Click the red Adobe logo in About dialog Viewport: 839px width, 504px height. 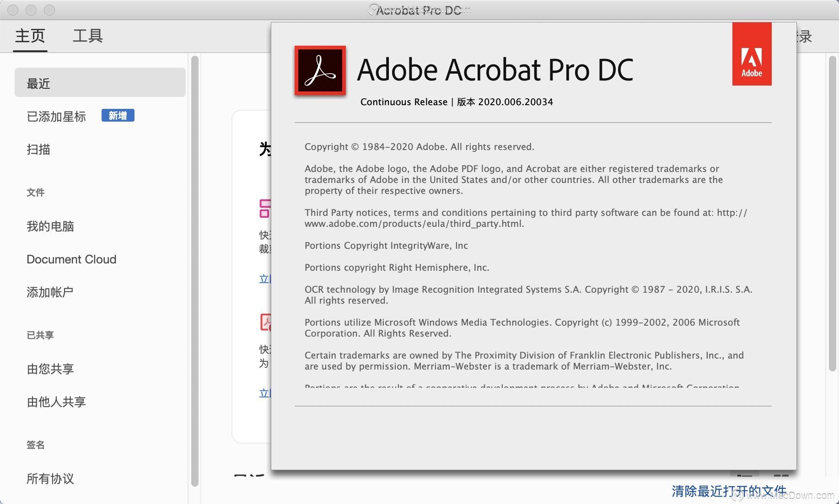point(752,54)
